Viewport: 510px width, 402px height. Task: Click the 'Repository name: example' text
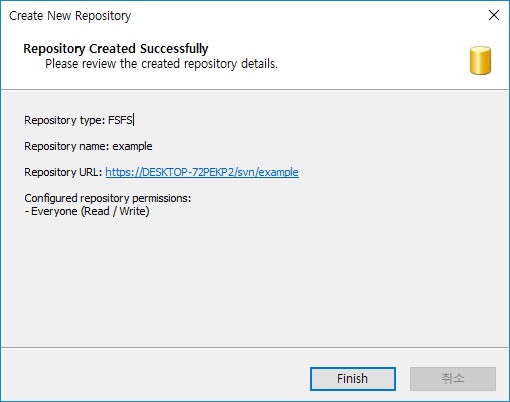coord(88,146)
